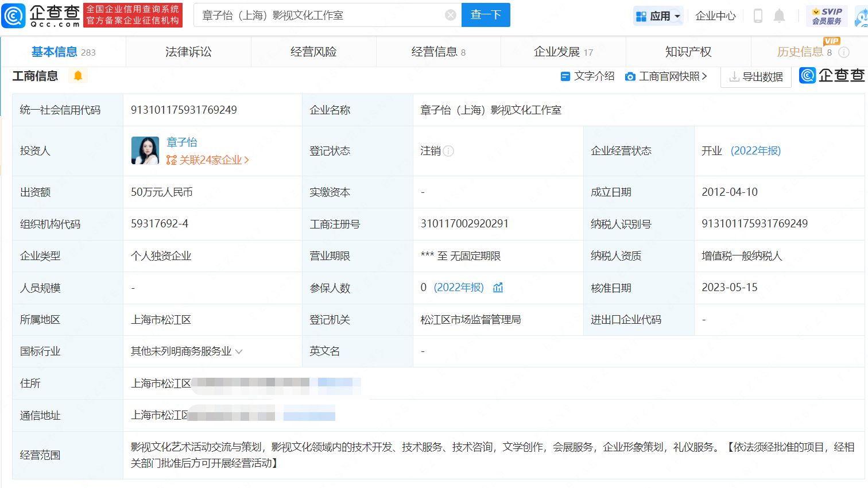Click the approval date 2023-05-15

[730, 287]
